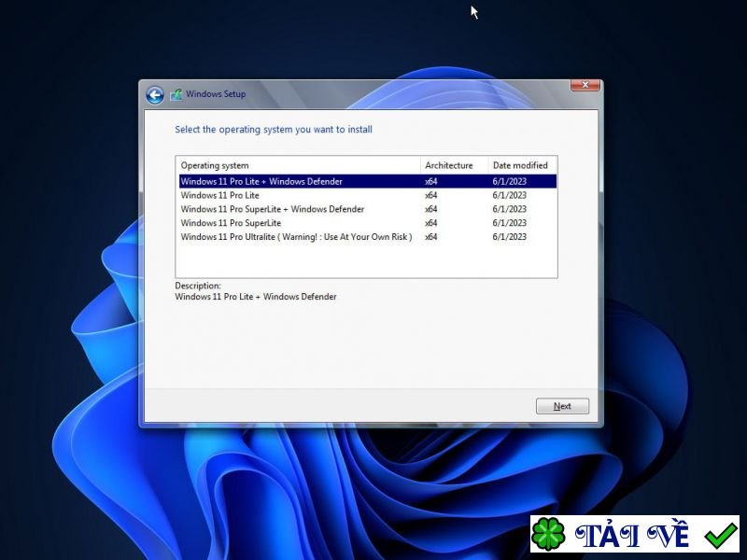Select the Windows 11 Pro Lite row
747x560 pixels.
tap(367, 195)
